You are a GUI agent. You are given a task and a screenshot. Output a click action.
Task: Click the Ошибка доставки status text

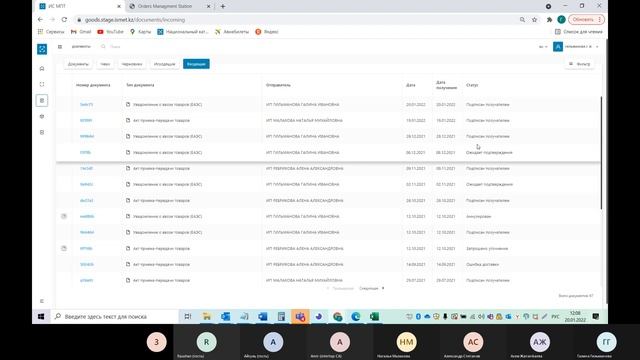tap(482, 264)
